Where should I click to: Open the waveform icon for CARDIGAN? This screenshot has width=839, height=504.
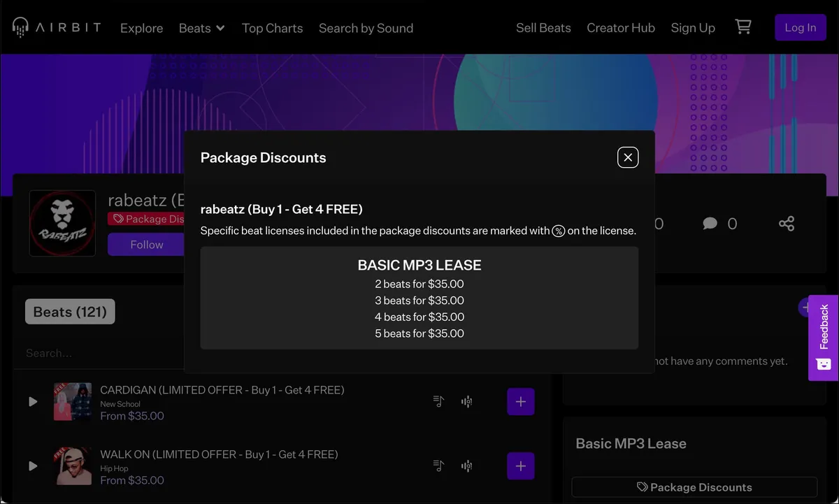point(466,401)
